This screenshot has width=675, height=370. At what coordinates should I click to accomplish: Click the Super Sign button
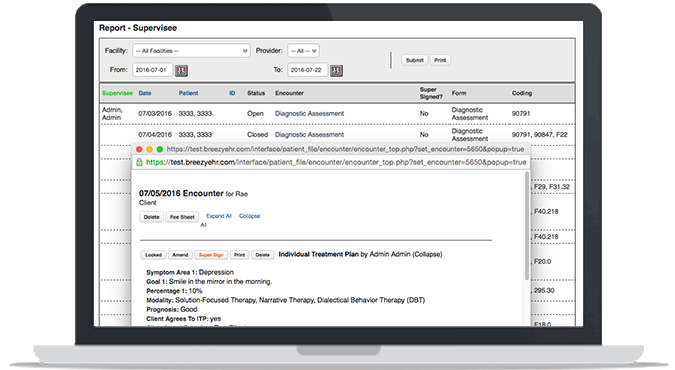point(211,255)
